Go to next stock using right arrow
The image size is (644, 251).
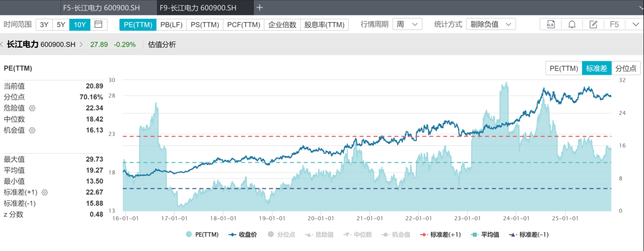point(81,45)
